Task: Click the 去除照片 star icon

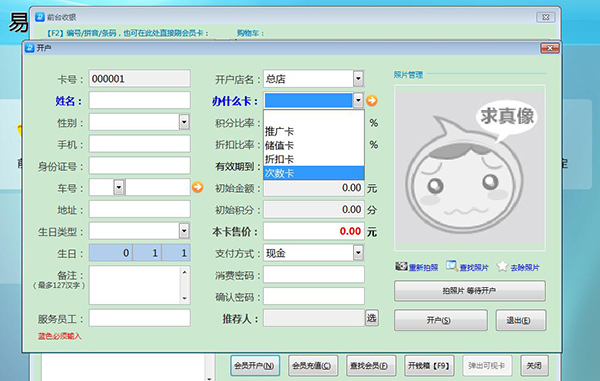Action: point(502,266)
